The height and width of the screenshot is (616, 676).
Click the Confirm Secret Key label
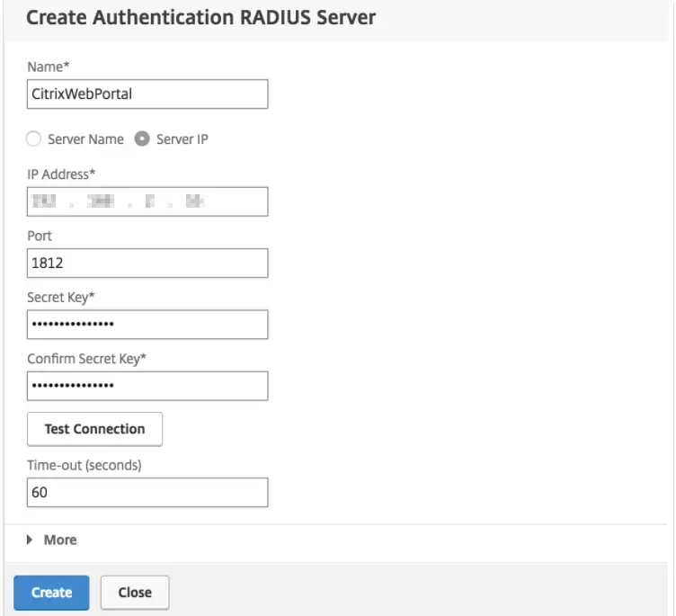tap(86, 359)
